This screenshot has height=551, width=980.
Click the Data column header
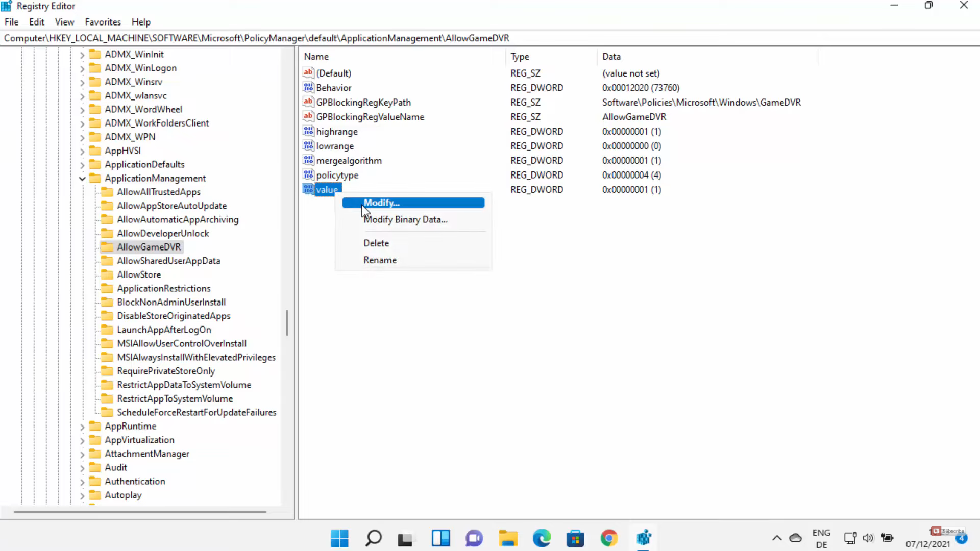(x=611, y=57)
